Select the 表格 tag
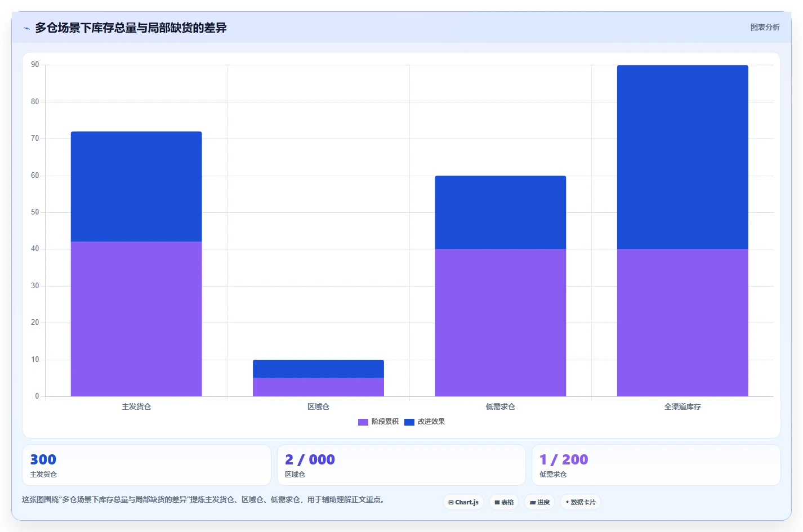This screenshot has width=803, height=532. [504, 502]
